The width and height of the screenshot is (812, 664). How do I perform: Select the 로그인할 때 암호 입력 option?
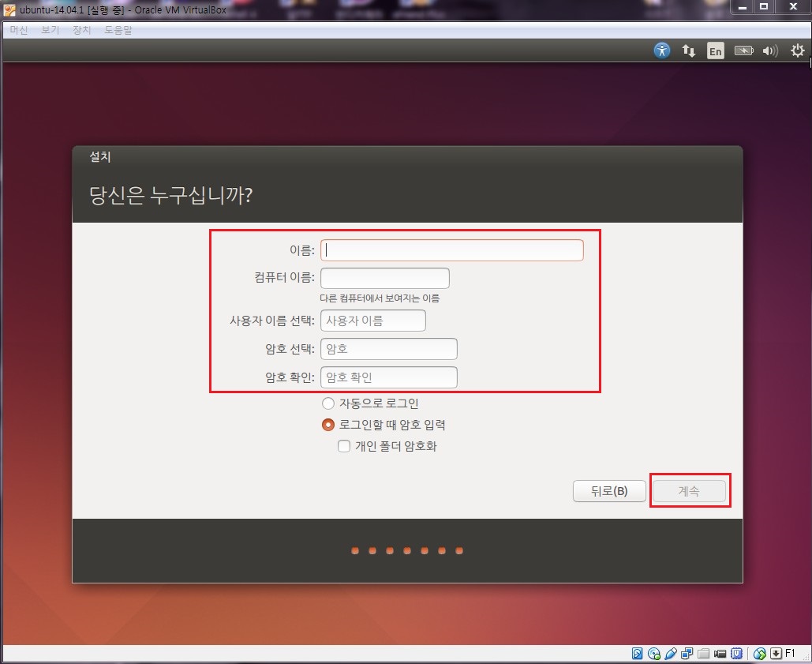[327, 424]
